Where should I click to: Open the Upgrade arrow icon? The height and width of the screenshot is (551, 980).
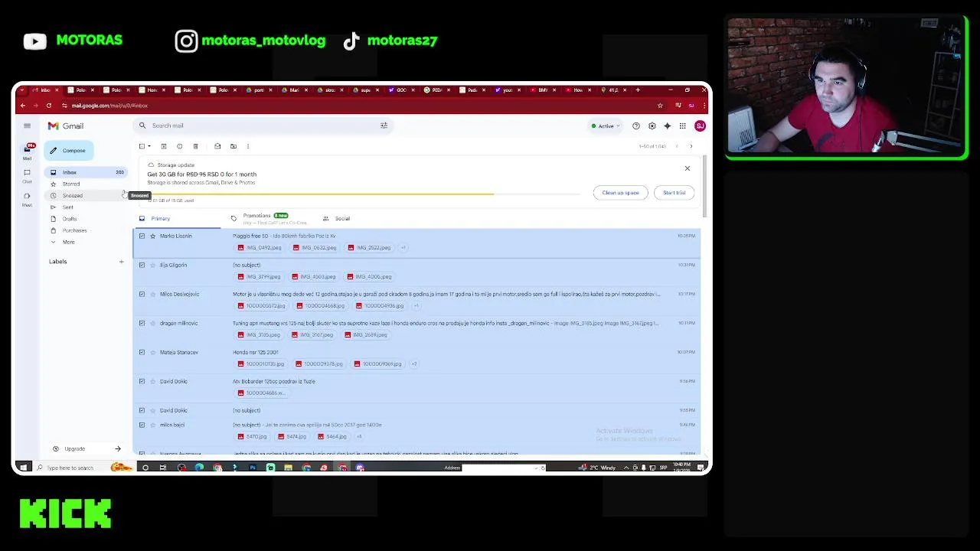[x=118, y=449]
